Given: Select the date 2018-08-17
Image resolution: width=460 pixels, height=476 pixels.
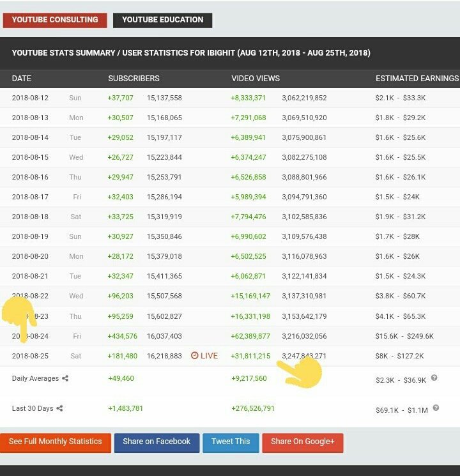Looking at the screenshot, I should (x=30, y=197).
